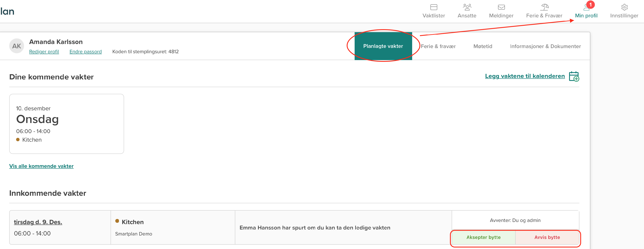Click Rediger profil link

pos(44,52)
